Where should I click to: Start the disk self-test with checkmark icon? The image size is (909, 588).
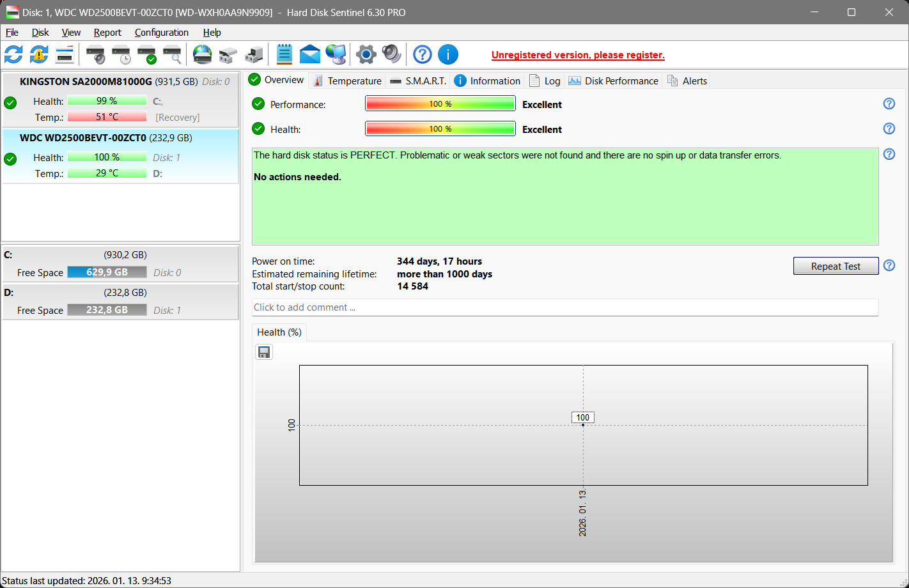147,55
